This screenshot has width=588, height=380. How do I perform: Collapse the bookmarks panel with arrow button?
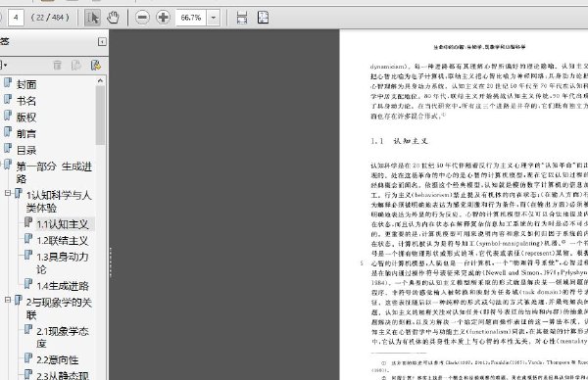point(102,41)
